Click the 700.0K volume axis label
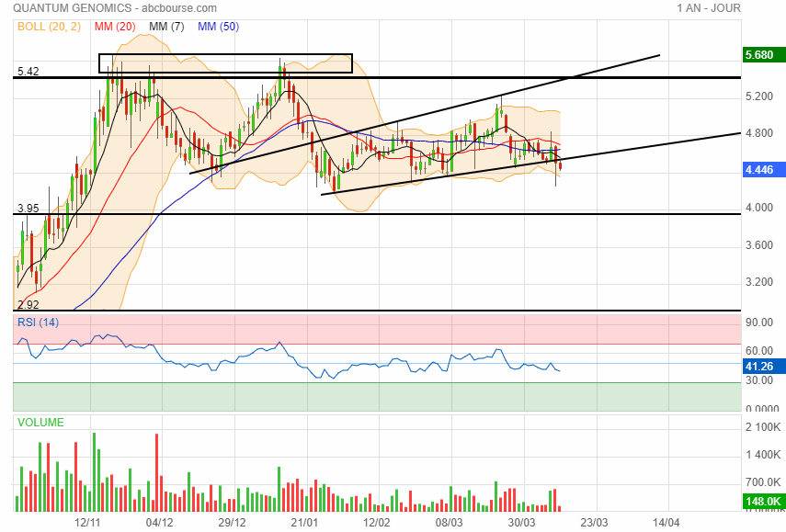 pyautogui.click(x=763, y=482)
